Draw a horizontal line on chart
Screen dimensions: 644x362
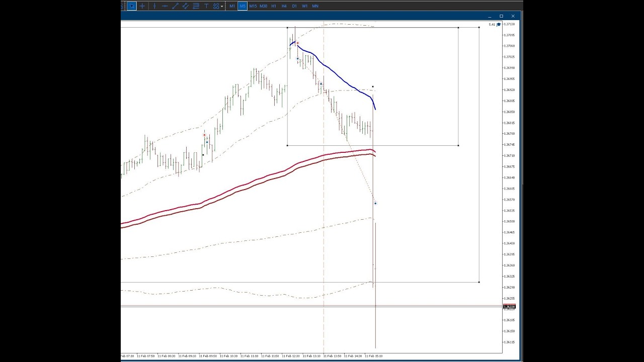[x=165, y=6]
